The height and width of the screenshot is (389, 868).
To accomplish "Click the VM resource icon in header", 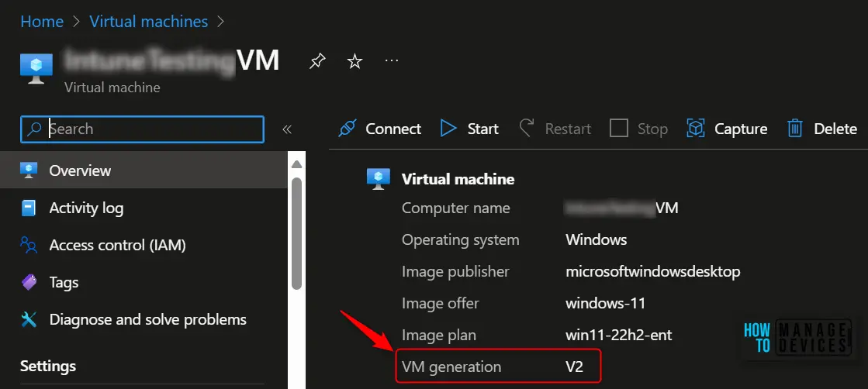I will [36, 68].
